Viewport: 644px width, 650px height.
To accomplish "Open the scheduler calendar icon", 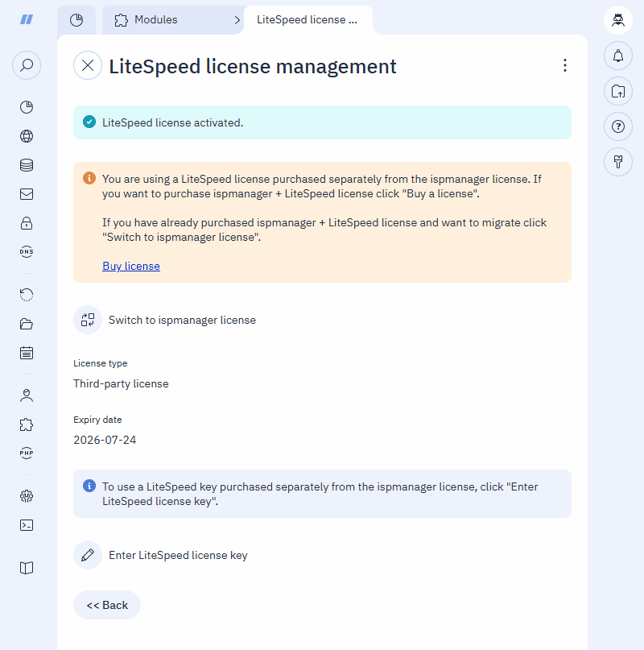I will point(27,353).
